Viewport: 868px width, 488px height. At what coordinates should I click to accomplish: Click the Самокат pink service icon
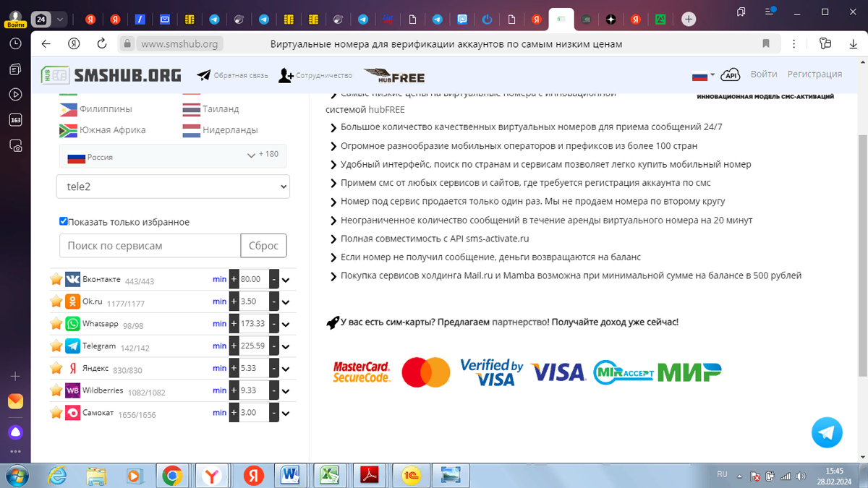72,413
